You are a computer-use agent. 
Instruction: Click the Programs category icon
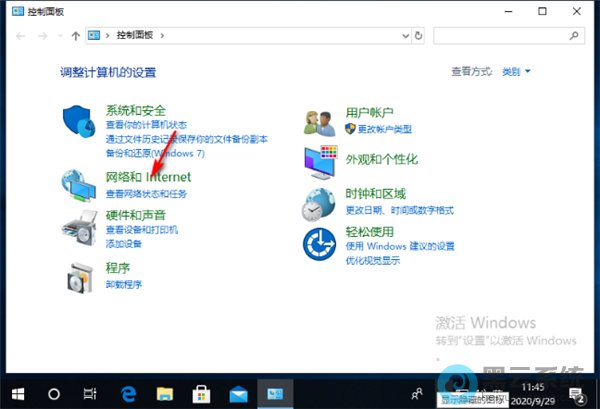(80, 276)
